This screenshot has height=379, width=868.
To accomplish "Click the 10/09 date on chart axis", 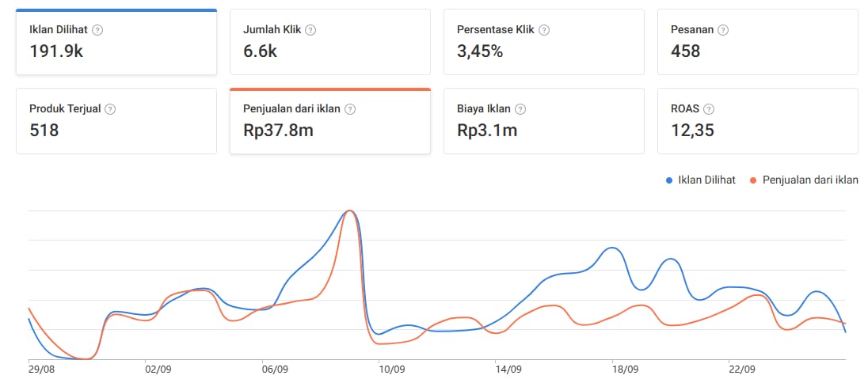I will click(x=391, y=369).
